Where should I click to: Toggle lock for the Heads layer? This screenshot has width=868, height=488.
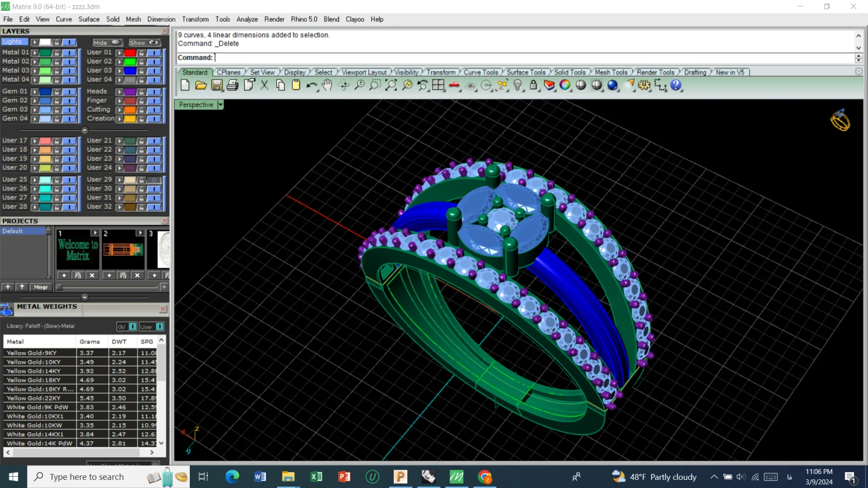click(142, 92)
